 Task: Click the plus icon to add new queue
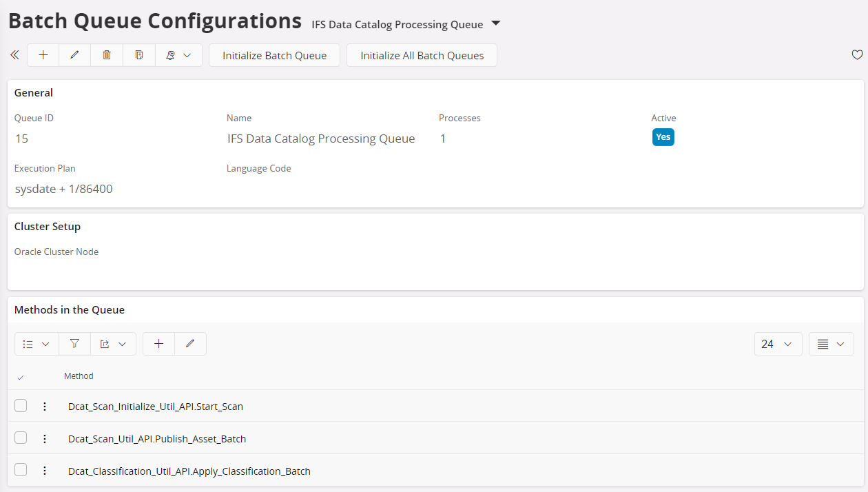[x=43, y=55]
